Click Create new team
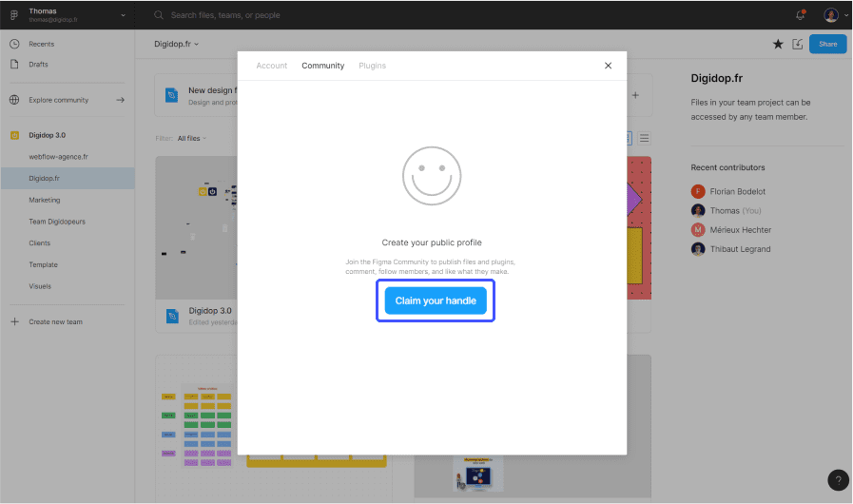The image size is (853, 504). [55, 321]
